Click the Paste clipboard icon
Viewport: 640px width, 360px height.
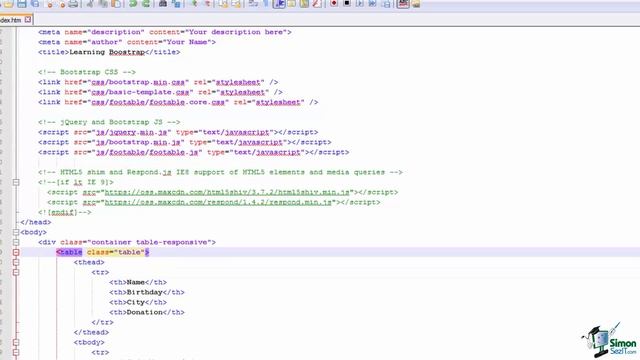coord(116,4)
